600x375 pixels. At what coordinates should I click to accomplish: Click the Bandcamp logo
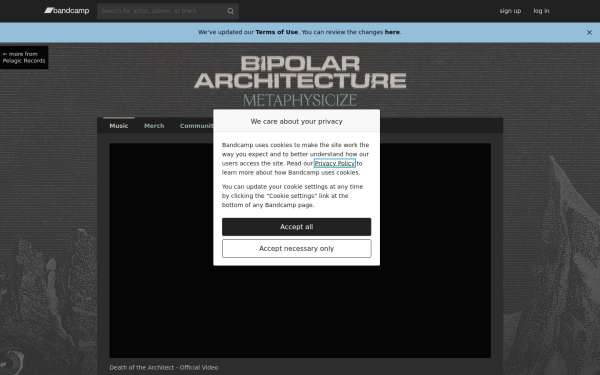point(67,11)
